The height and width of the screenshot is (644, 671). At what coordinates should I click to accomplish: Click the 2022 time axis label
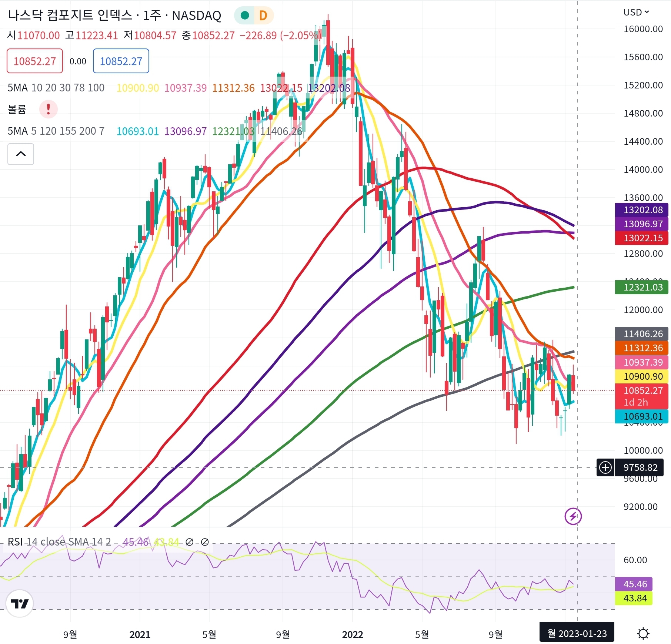tap(352, 635)
